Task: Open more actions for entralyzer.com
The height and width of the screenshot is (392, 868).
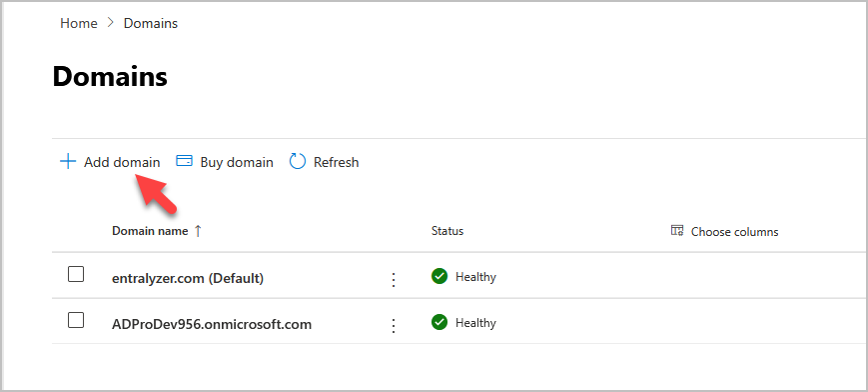Action: point(394,279)
